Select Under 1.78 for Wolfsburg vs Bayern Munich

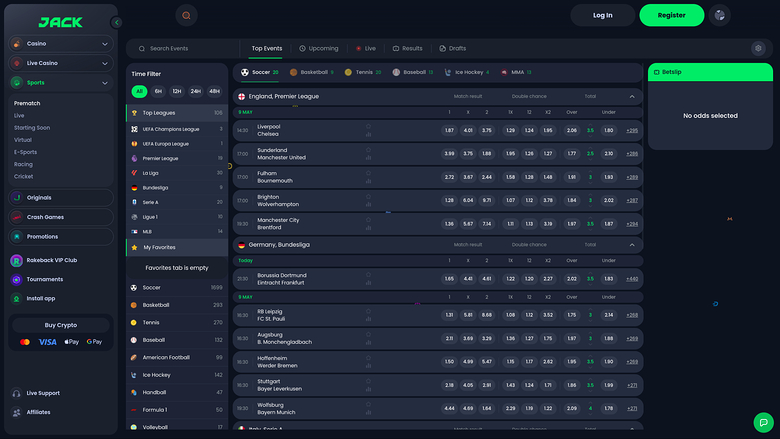(x=608, y=408)
